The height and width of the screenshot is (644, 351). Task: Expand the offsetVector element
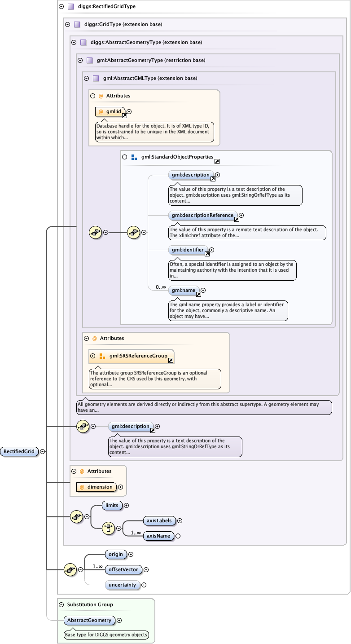[146, 569]
